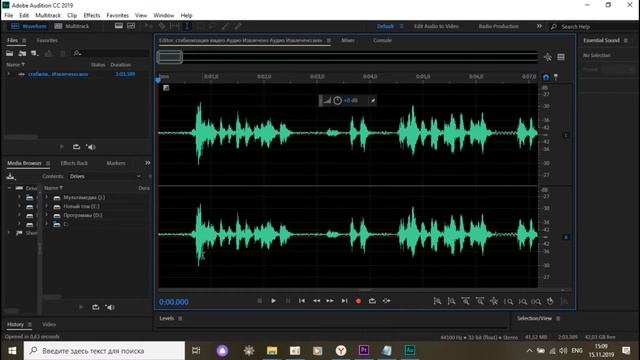640x360 pixels.
Task: Toggle loop playback in Files panel
Action: pos(76,147)
